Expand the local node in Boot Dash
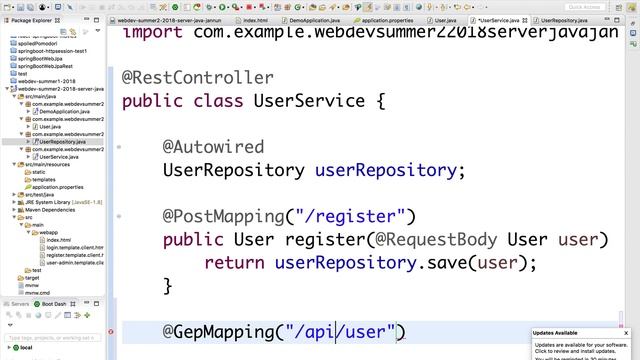The image size is (640, 360). click(9, 347)
